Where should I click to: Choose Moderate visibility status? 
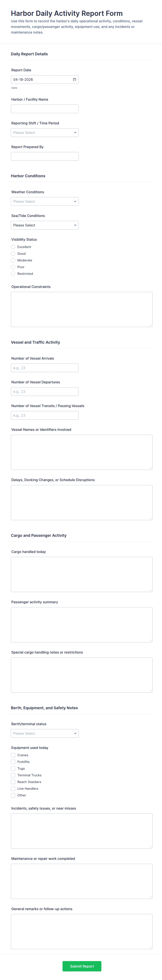click(x=13, y=260)
